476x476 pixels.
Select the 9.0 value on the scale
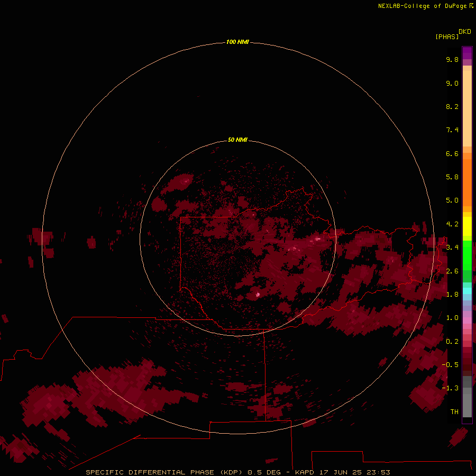(x=452, y=83)
